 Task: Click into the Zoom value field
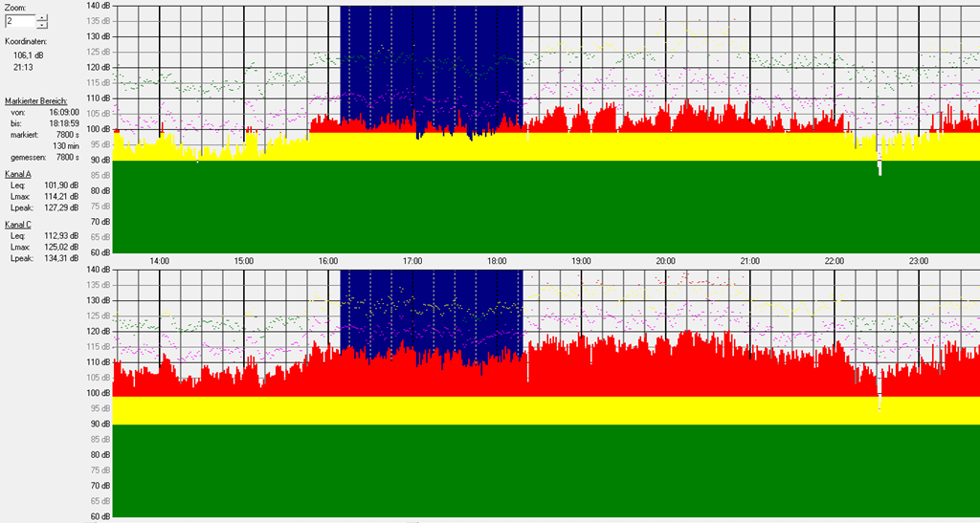[18, 20]
